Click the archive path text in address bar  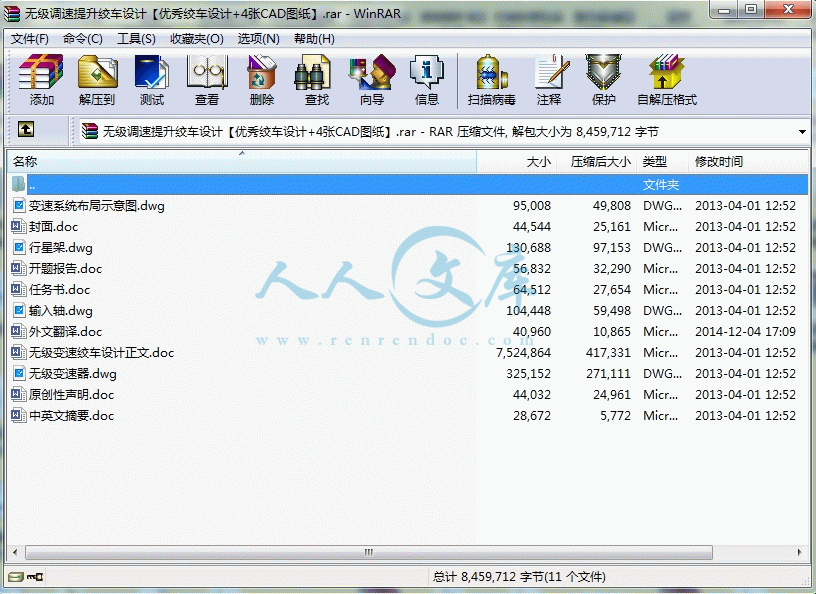[x=380, y=132]
